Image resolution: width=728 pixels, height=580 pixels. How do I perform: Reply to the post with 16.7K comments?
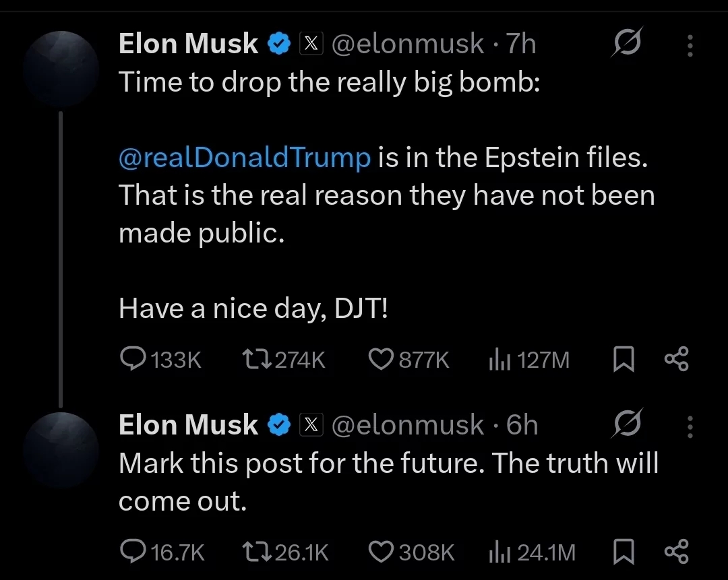[162, 552]
